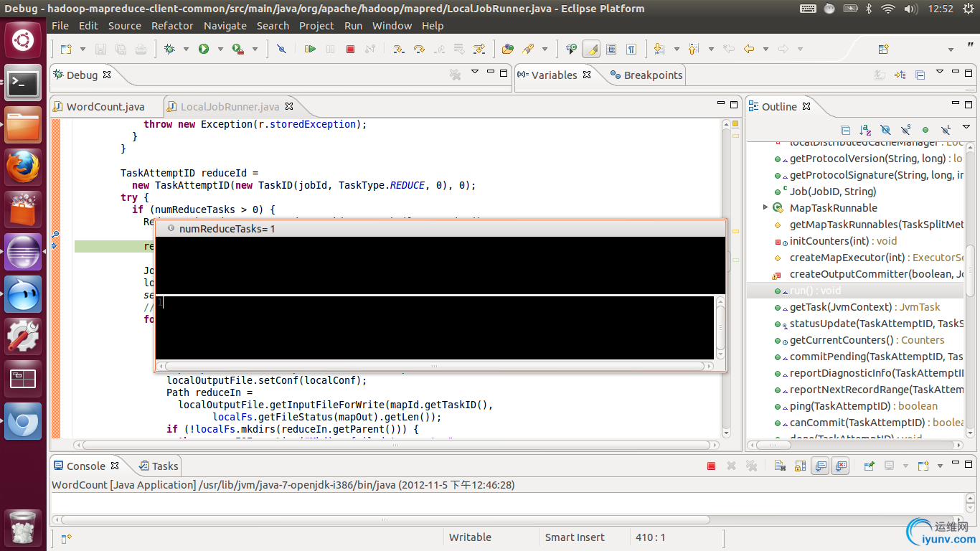This screenshot has width=980, height=551.
Task: Open System Settings from the launcher
Action: tap(23, 336)
